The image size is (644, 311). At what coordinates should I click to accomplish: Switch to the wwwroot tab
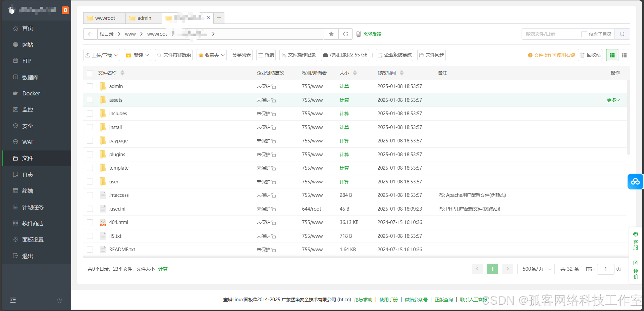(104, 18)
